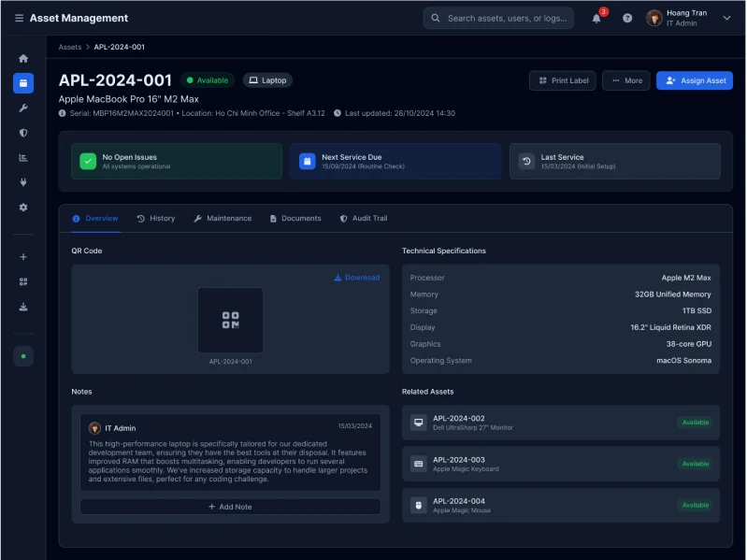747x560 pixels.
Task: Open the wrench maintenance sidebar icon
Action: pyautogui.click(x=23, y=108)
